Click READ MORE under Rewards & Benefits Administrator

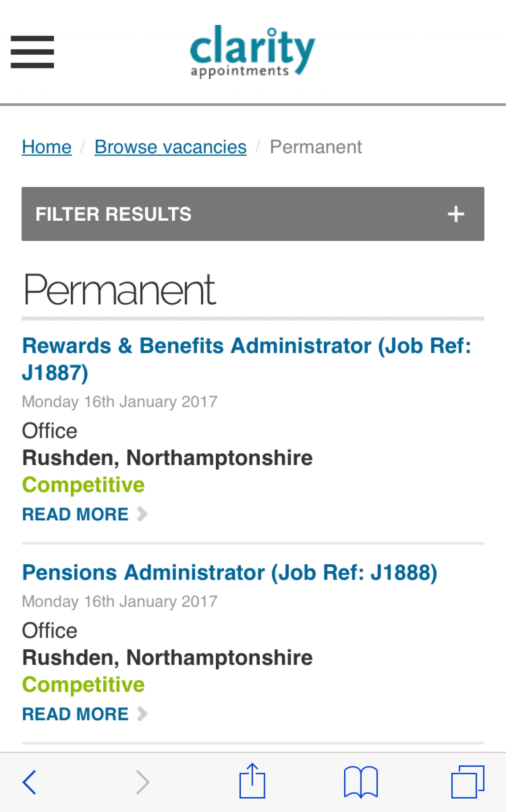(75, 514)
